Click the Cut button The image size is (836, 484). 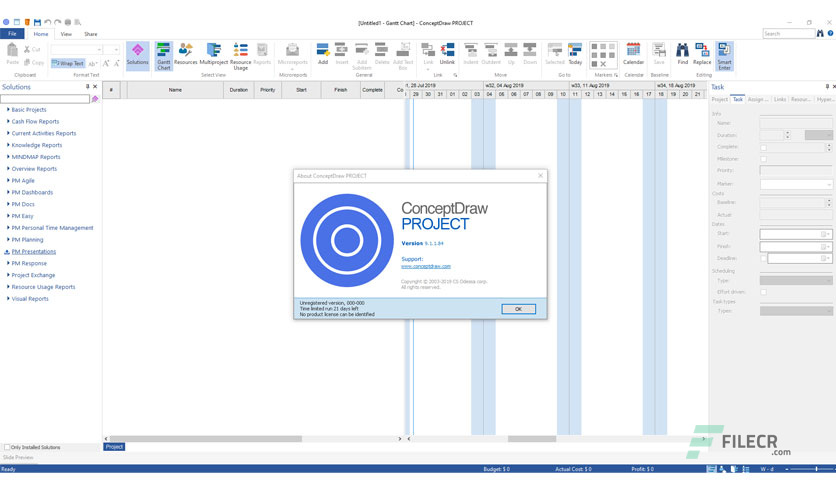32,49
